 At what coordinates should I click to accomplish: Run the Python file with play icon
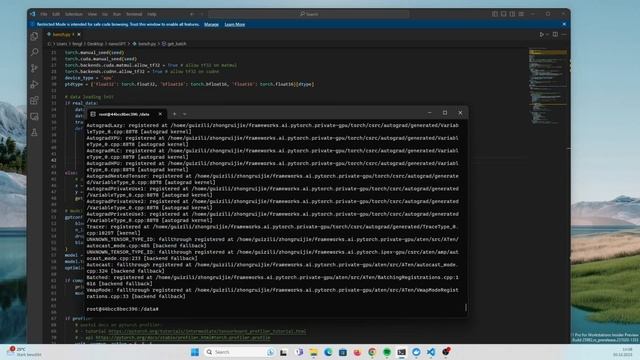(541, 35)
